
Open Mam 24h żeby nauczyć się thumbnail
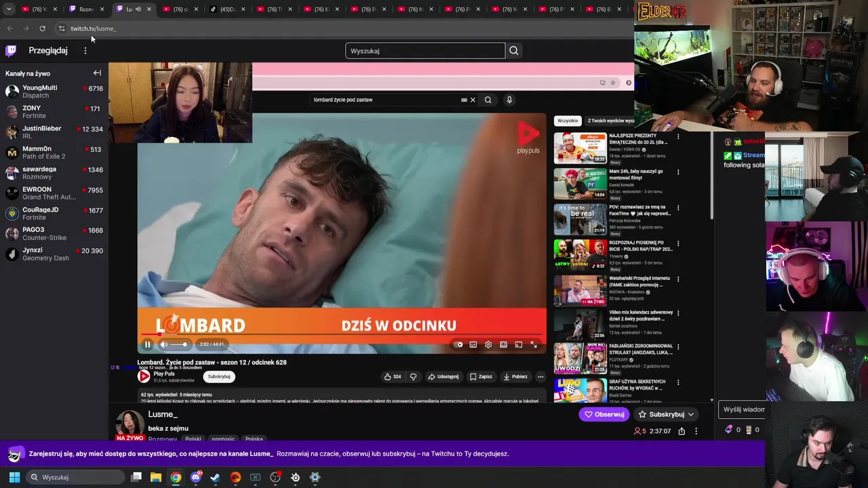(580, 184)
